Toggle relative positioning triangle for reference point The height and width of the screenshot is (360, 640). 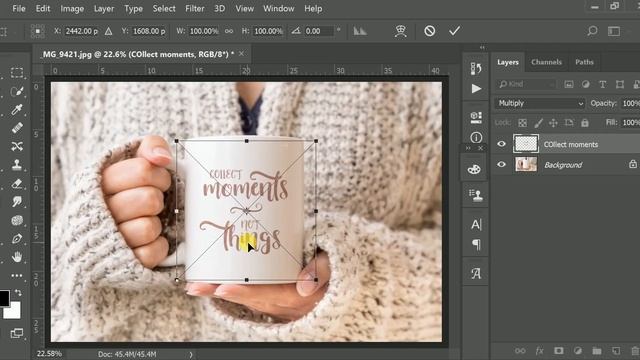[x=108, y=31]
